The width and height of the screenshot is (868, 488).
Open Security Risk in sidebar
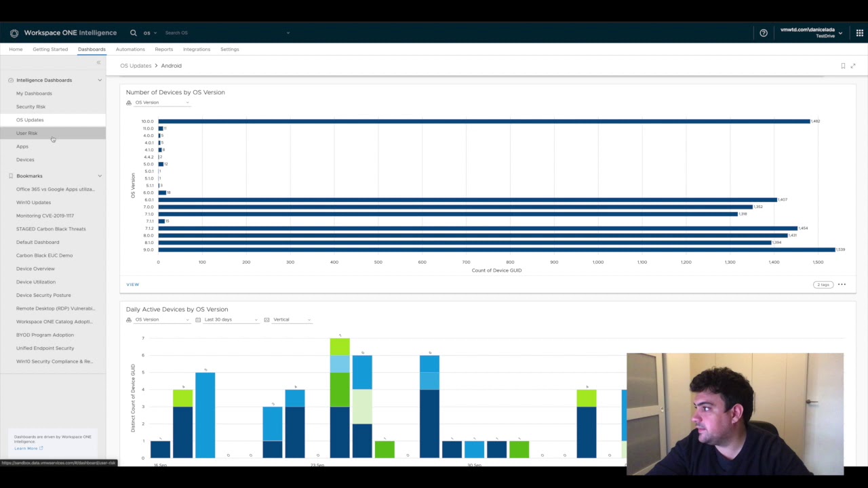[31, 106]
